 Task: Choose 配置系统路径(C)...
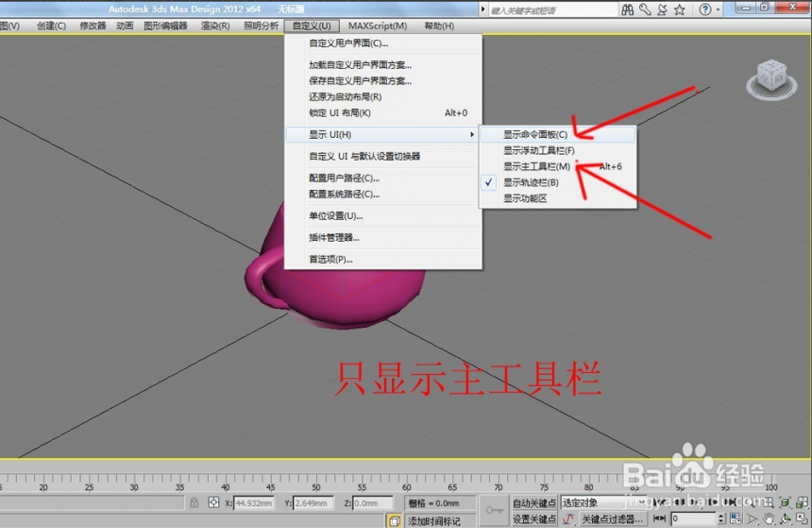pyautogui.click(x=383, y=195)
